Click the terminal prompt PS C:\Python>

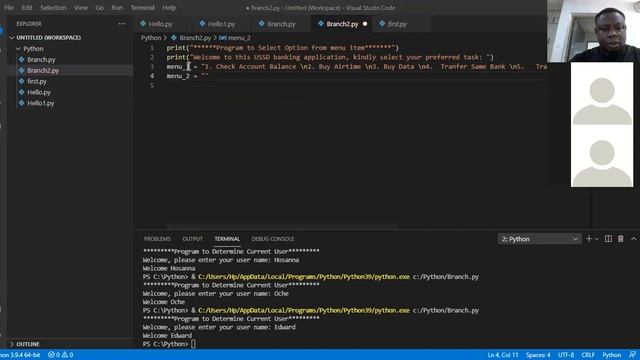(x=165, y=344)
